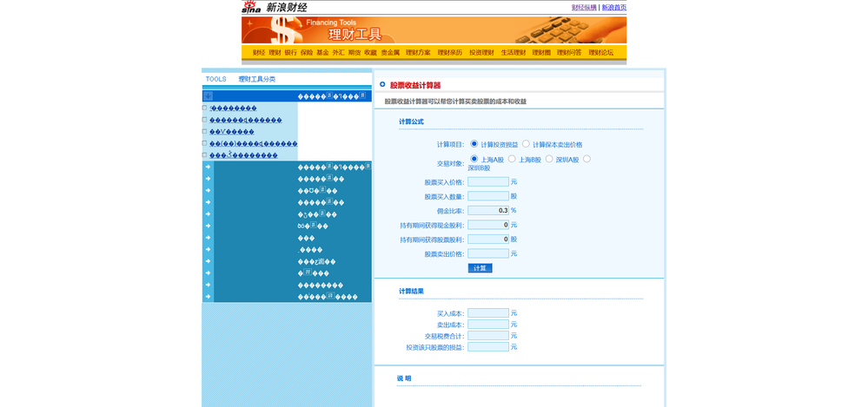Click the 说明 section heading

coord(404,378)
